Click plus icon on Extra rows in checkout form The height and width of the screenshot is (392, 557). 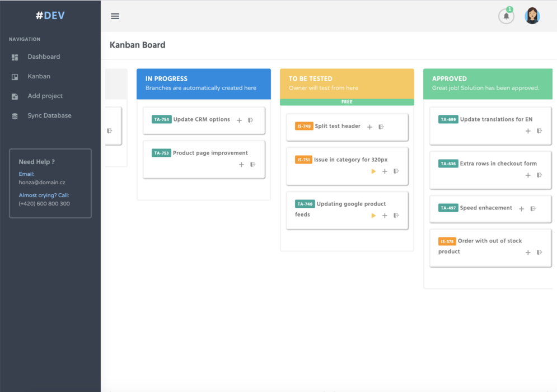(x=528, y=175)
